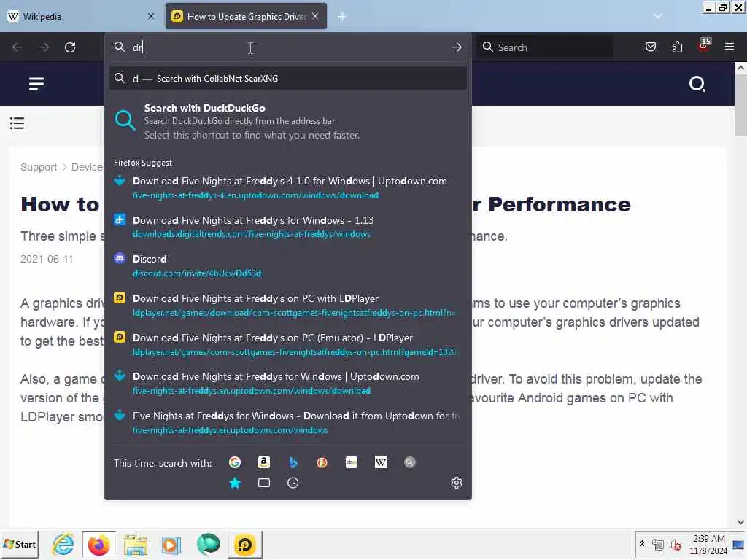Viewport: 747px width, 560px height.
Task: Click the address bar go arrow
Action: point(457,47)
